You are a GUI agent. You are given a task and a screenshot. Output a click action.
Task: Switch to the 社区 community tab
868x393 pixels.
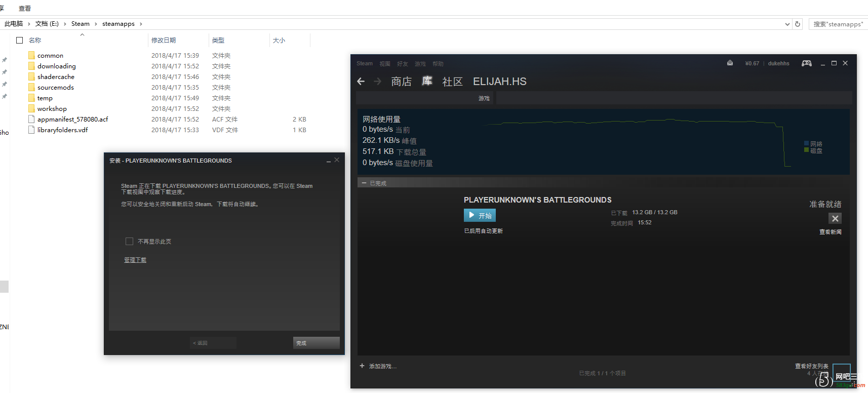[452, 82]
